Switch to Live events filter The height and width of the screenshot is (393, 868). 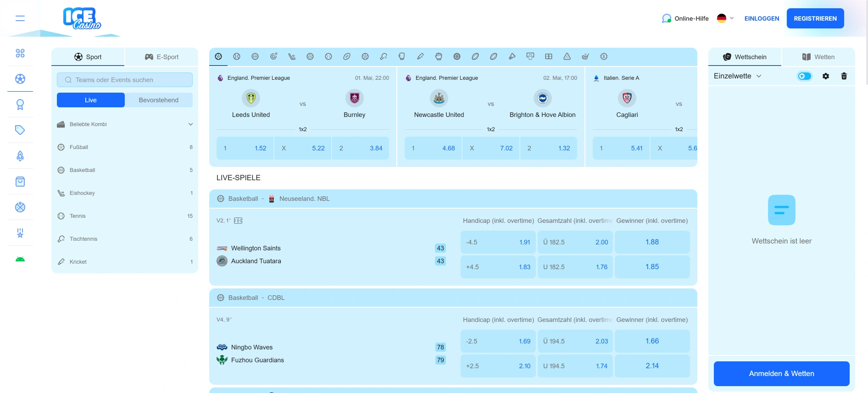[x=91, y=100]
